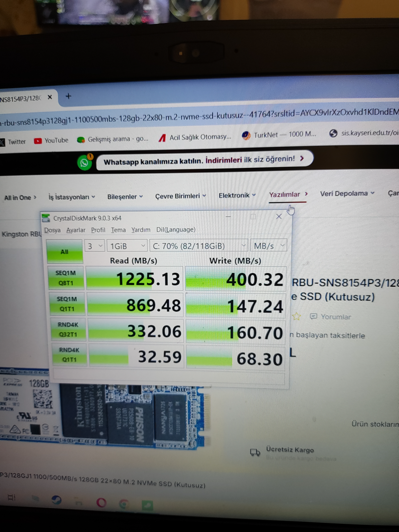This screenshot has height=532, width=399.
Task: Expand the Çevre Birimleri navigation menu
Action: point(180,196)
